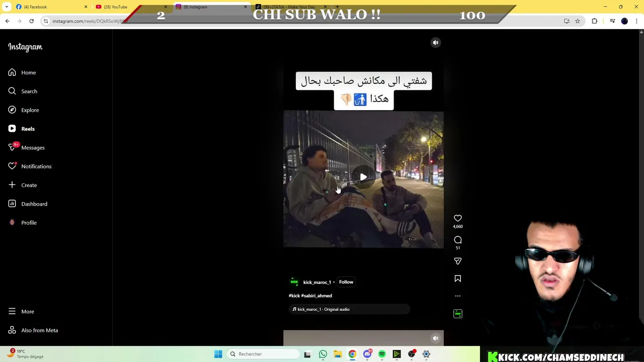Image resolution: width=644 pixels, height=362 pixels.
Task: Open Task View from the taskbar
Action: 307,354
